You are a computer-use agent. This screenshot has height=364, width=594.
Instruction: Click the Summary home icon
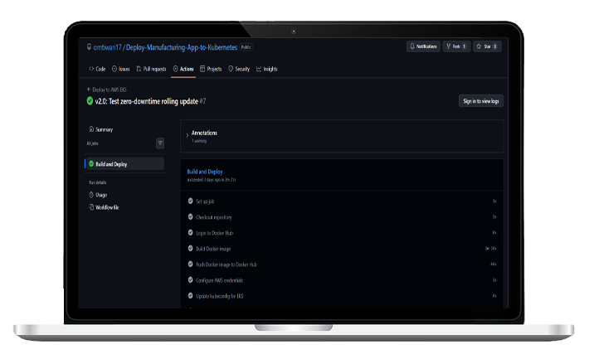[x=91, y=129]
